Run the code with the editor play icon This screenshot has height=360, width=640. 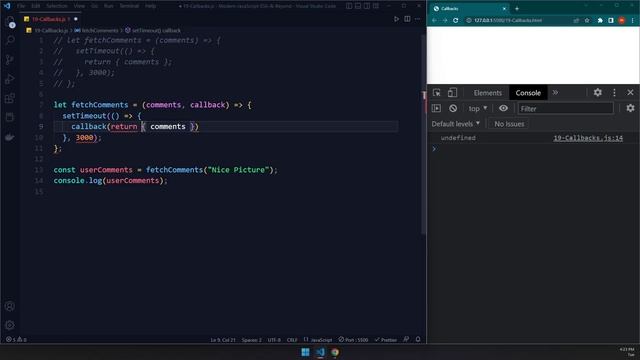tap(396, 19)
